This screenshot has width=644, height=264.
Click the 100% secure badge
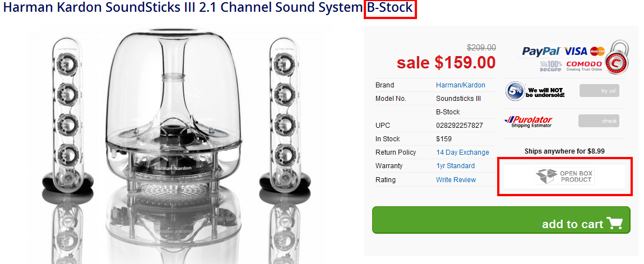550,66
